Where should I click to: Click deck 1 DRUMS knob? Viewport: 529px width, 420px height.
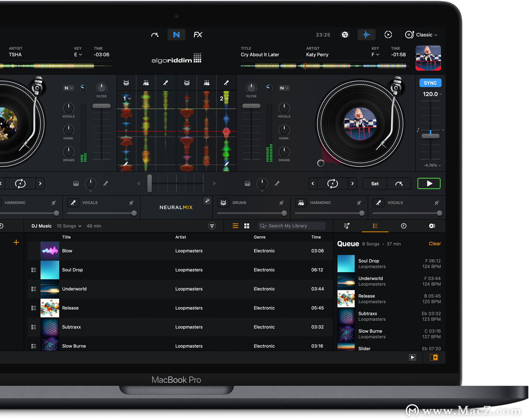(69, 151)
